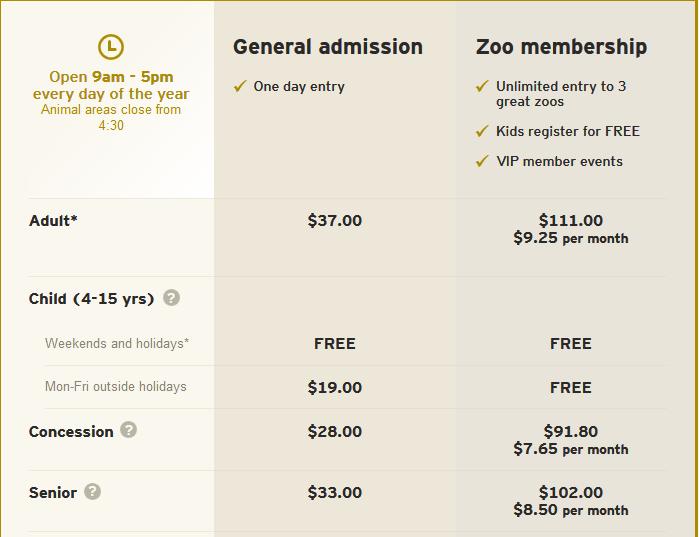Open the Senior help question mark icon
Viewport: 699px width, 537px height.
coord(92,491)
